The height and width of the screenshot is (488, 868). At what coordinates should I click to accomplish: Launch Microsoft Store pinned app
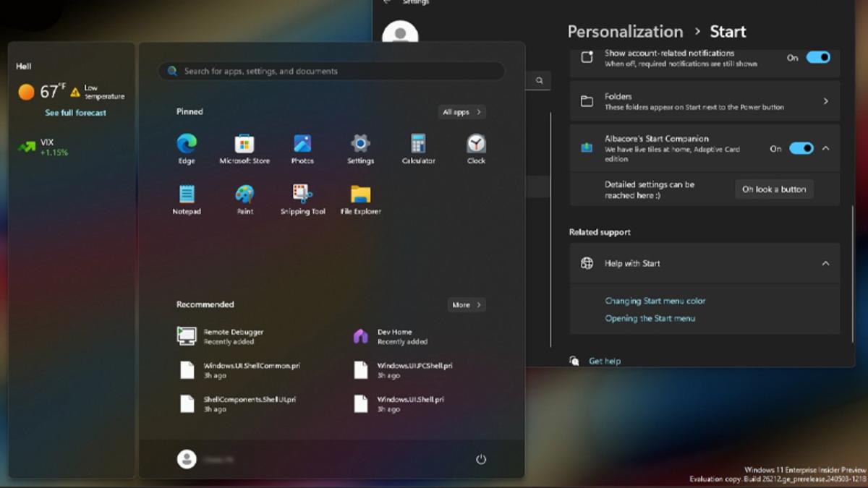point(244,144)
